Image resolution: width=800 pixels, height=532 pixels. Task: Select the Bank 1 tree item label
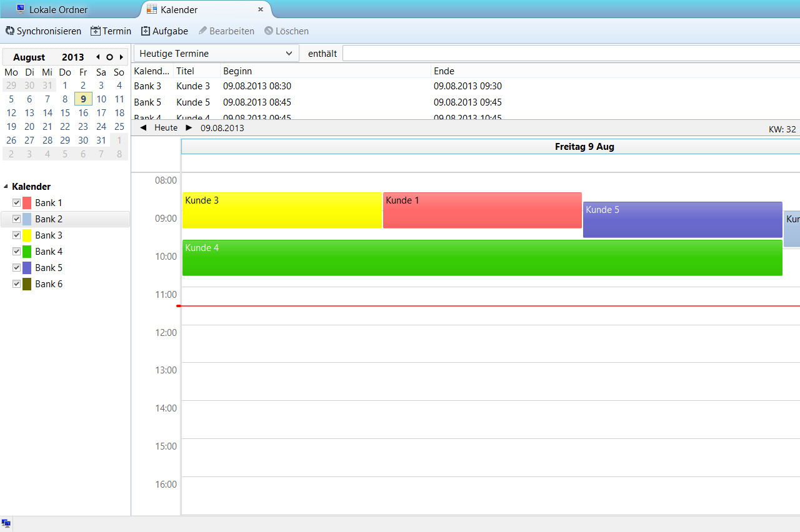point(49,203)
